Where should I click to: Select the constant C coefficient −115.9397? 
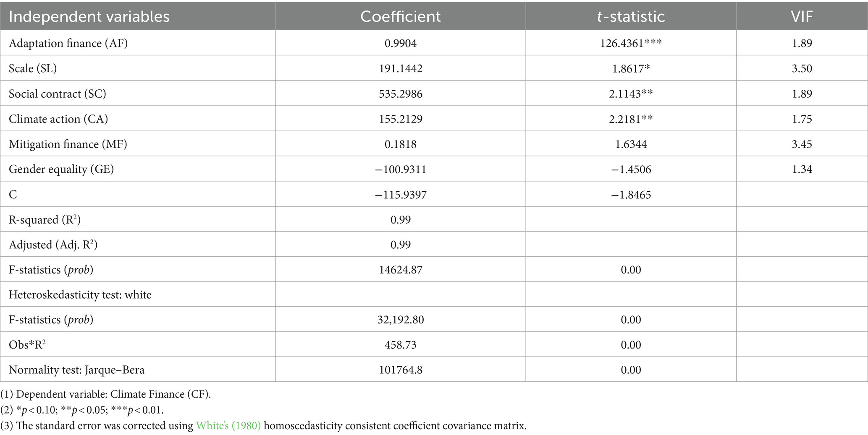(x=401, y=194)
